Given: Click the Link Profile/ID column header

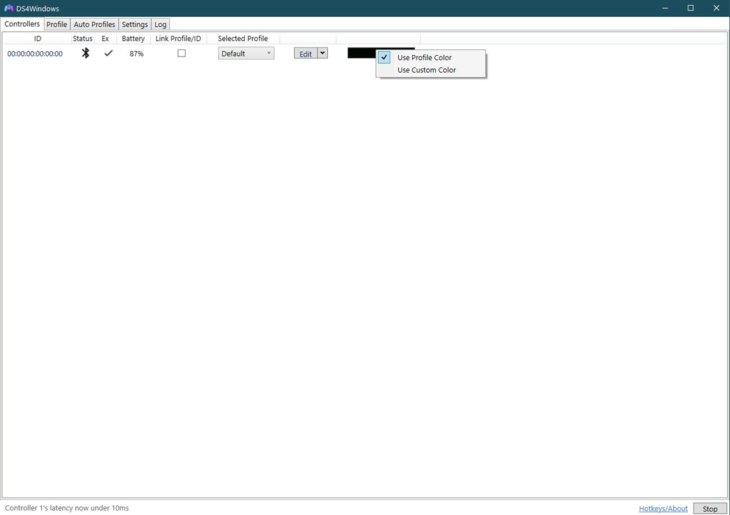Looking at the screenshot, I should click(178, 38).
